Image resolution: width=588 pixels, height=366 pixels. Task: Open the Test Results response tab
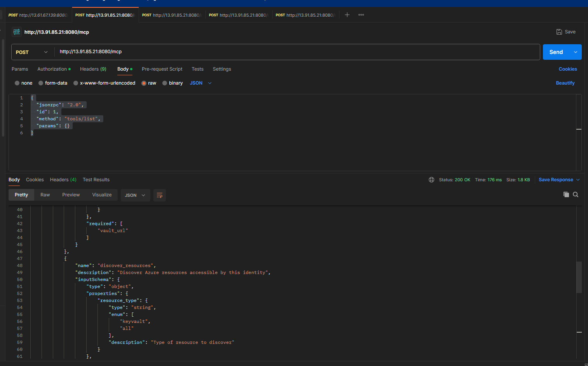coord(96,180)
